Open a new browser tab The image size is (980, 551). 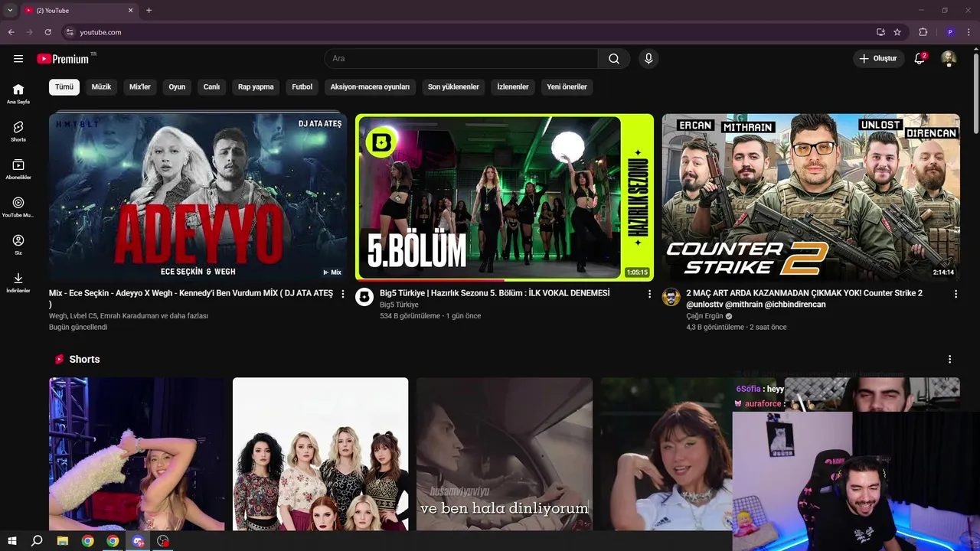click(149, 10)
